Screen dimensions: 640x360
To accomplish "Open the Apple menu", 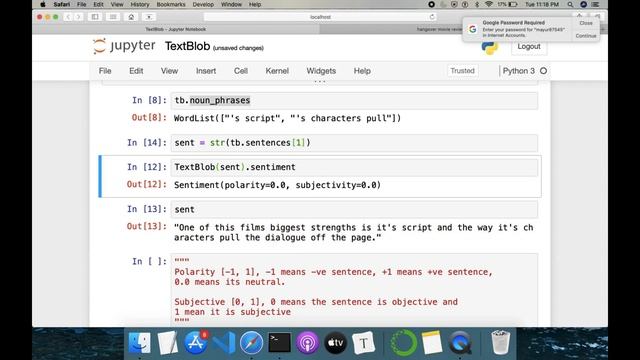I will pos(42,4).
